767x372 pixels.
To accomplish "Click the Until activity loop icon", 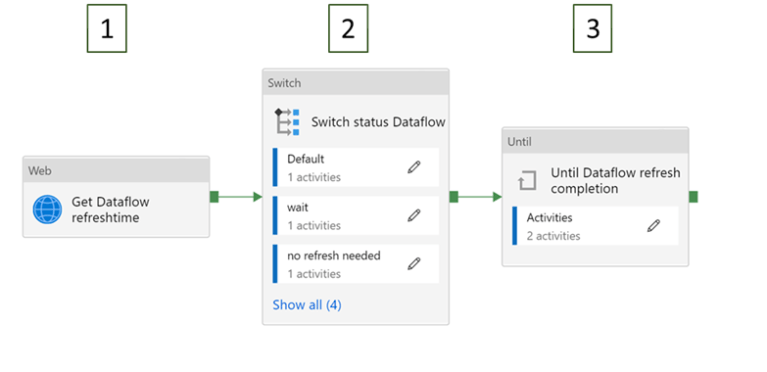I will (x=527, y=181).
